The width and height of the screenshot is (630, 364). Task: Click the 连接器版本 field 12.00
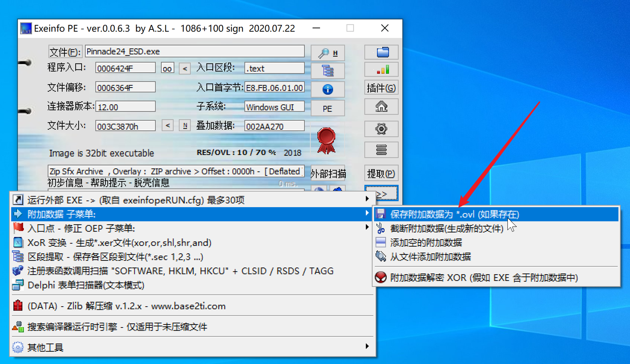(x=125, y=107)
